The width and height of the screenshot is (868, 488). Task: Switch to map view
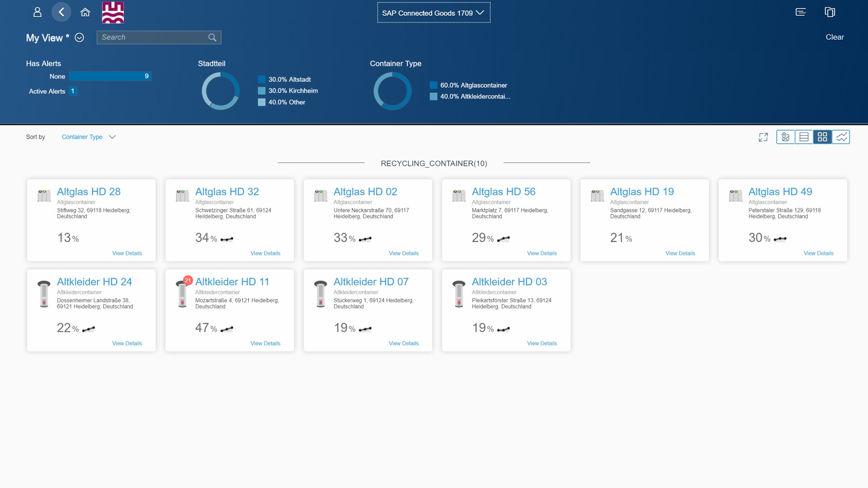tap(785, 137)
